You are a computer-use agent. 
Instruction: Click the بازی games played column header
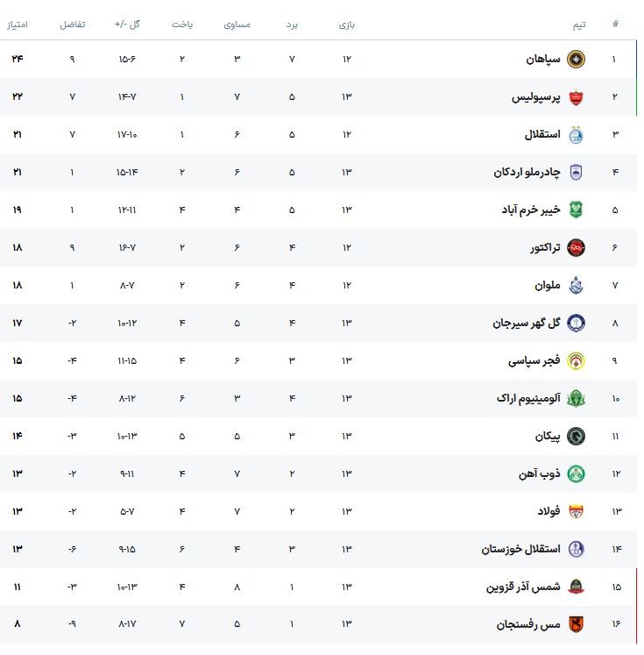347,25
